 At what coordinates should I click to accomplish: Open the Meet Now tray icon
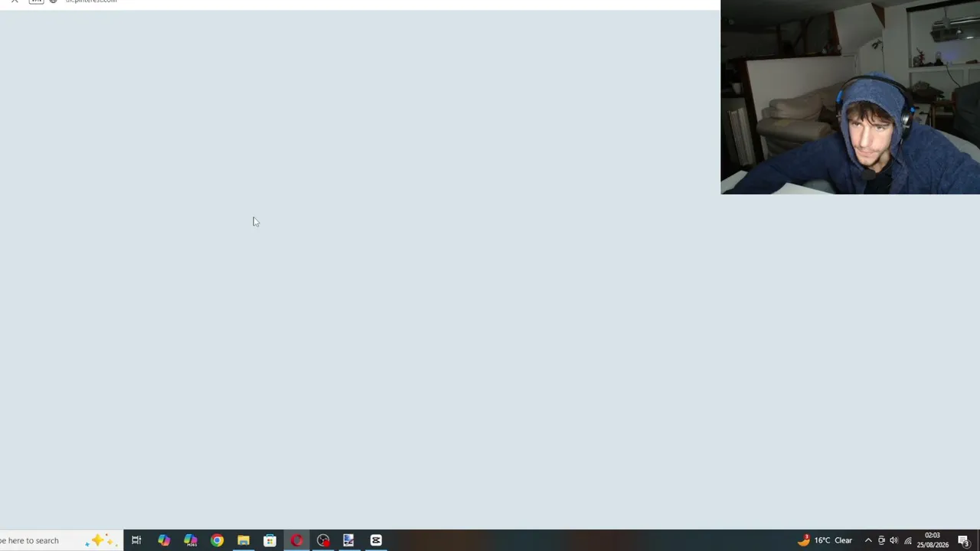pyautogui.click(x=881, y=540)
